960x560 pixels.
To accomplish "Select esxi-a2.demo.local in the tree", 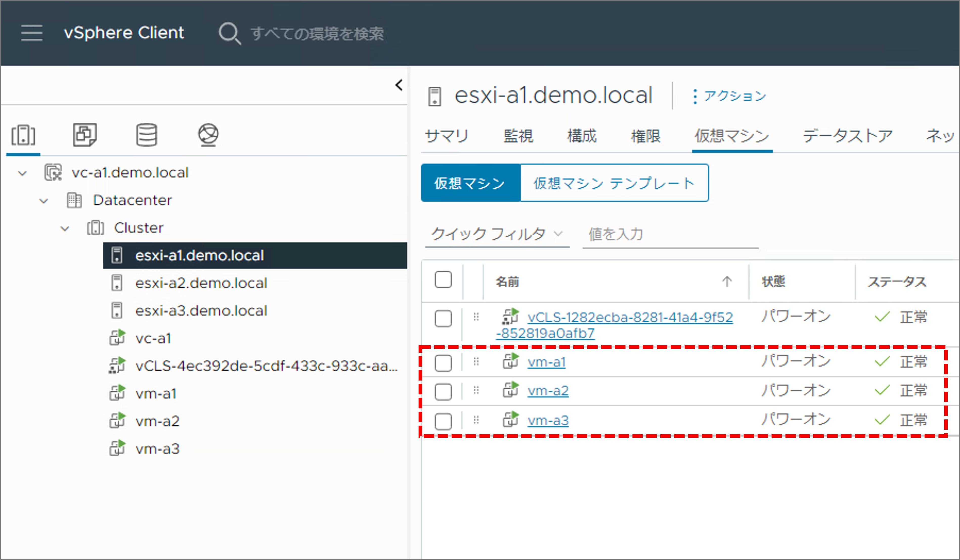I will (x=201, y=283).
